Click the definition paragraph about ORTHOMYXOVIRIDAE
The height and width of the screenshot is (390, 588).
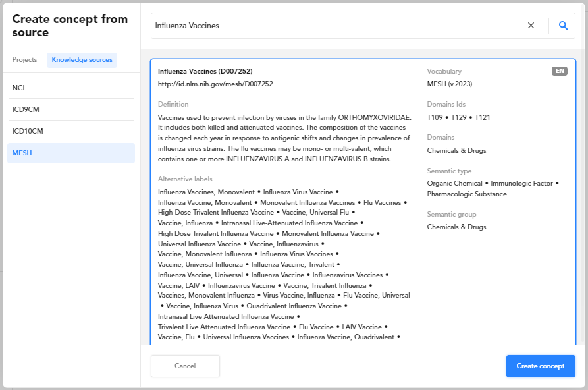tap(284, 138)
